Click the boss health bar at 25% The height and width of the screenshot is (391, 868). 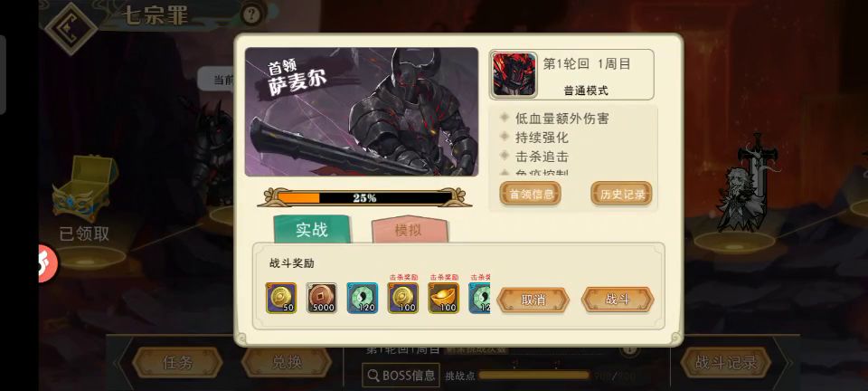click(364, 197)
